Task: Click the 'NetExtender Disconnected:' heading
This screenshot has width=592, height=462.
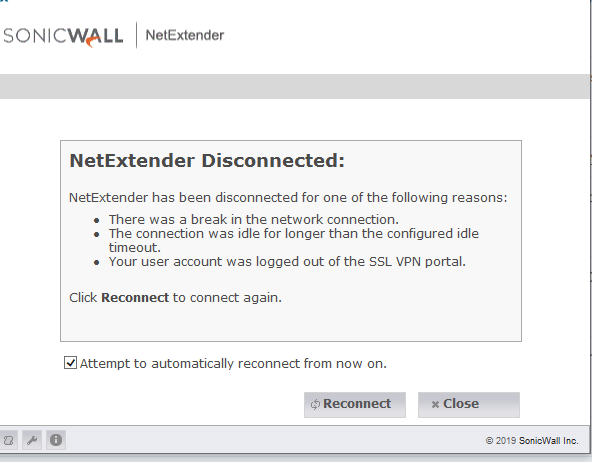Action: point(207,161)
